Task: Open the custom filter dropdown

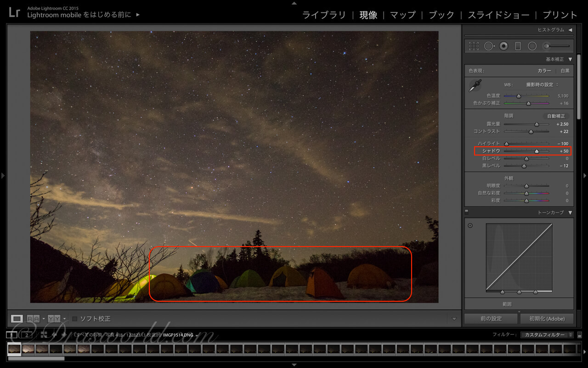Action: point(548,335)
